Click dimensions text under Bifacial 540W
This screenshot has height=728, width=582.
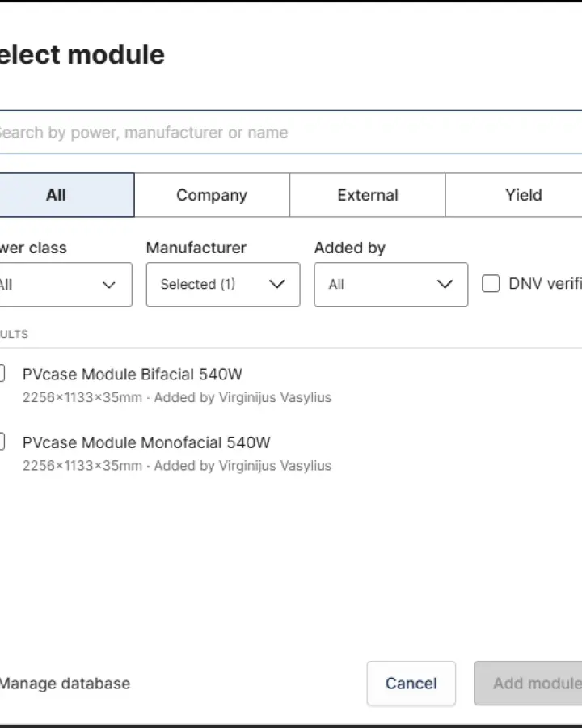click(x=82, y=397)
